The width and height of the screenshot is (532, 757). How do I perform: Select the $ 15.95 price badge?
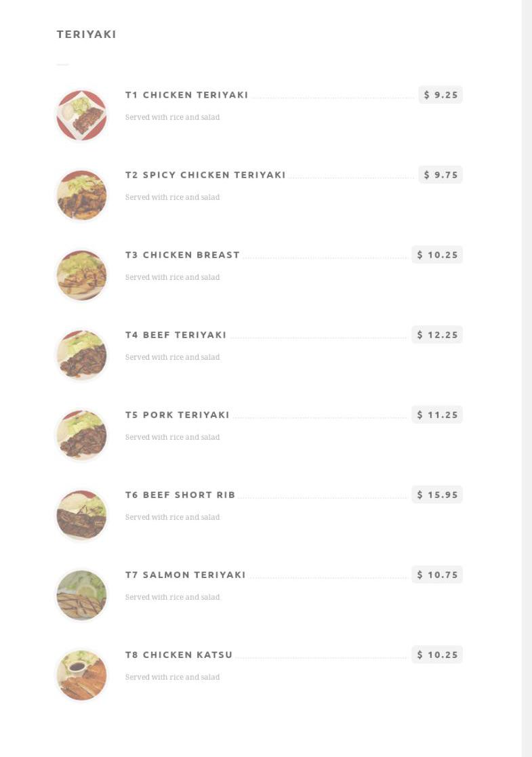437,495
